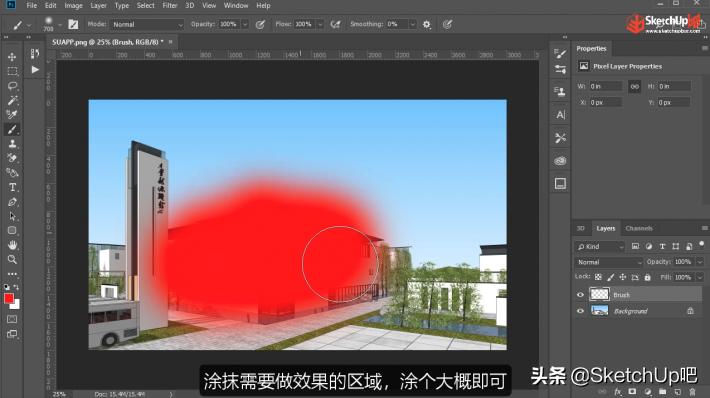Viewport: 710px width, 398px height.
Task: Toggle Quick Mask mode
Action: [12, 319]
